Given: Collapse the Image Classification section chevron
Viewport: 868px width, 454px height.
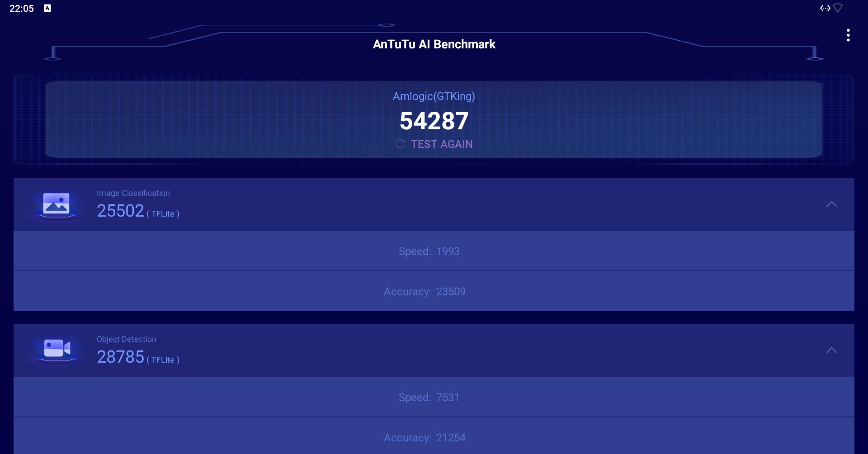Looking at the screenshot, I should (x=831, y=204).
